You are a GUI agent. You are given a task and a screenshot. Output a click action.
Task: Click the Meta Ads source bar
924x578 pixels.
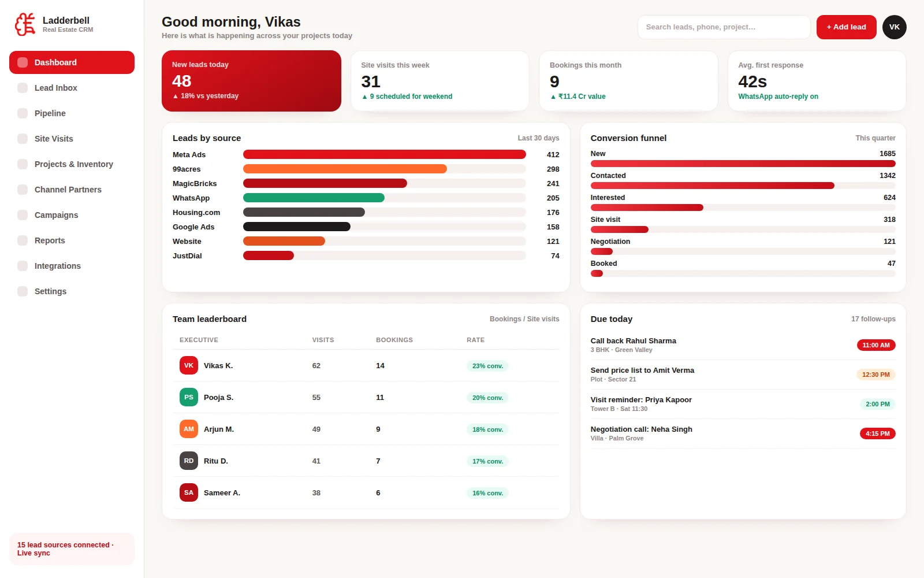[x=385, y=154]
